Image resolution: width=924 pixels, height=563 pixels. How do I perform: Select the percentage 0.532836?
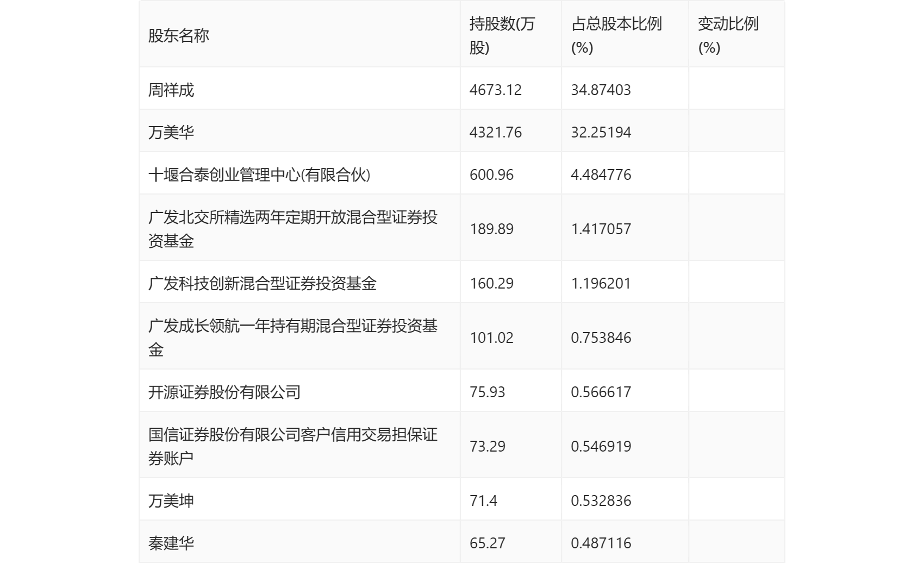(601, 501)
